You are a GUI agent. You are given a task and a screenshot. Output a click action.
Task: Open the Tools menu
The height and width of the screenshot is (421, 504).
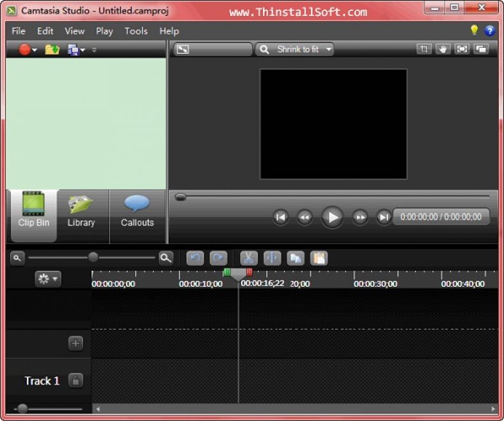click(x=136, y=31)
